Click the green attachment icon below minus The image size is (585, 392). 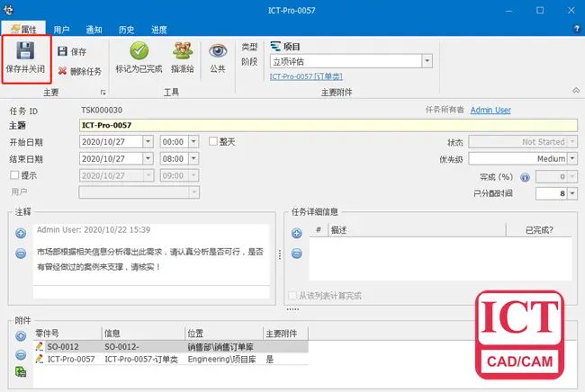pos(21,371)
